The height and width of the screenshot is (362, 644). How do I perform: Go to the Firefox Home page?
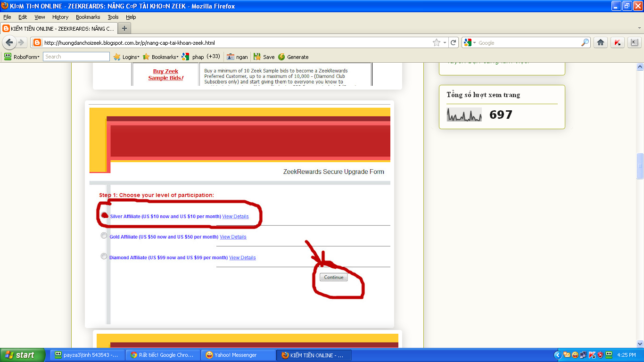pos(601,42)
